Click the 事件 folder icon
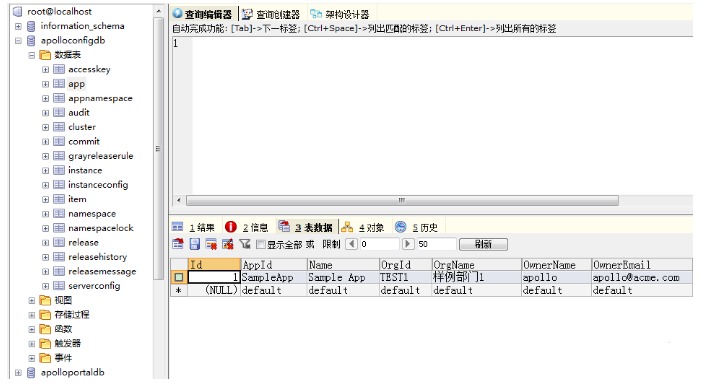 (45, 358)
